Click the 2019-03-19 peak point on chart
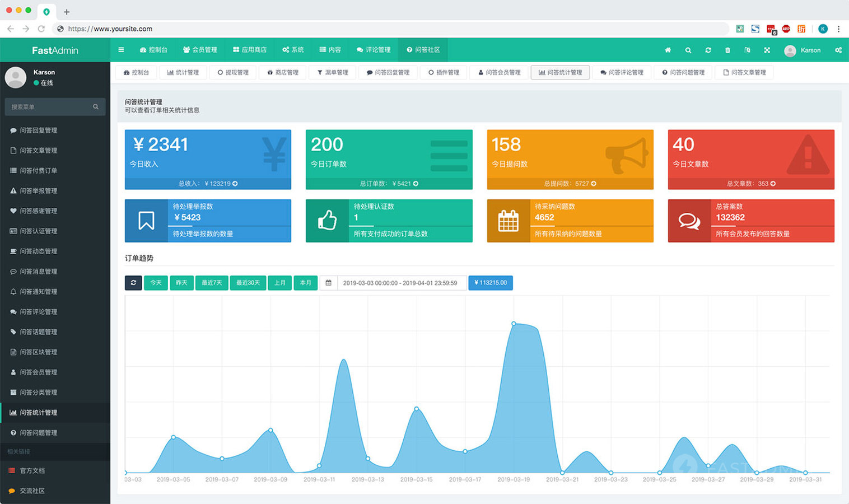The width and height of the screenshot is (849, 504). (514, 324)
